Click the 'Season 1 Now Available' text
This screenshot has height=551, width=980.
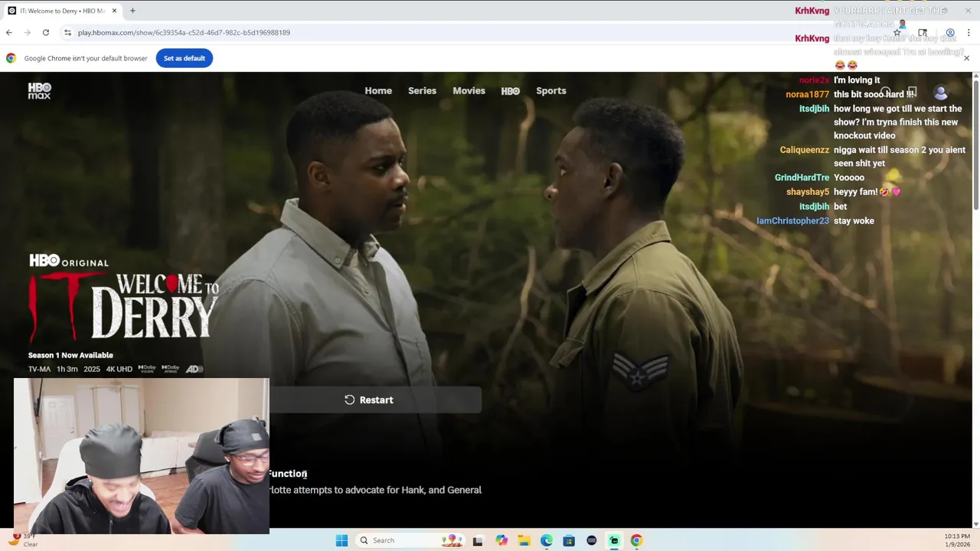[x=70, y=355]
